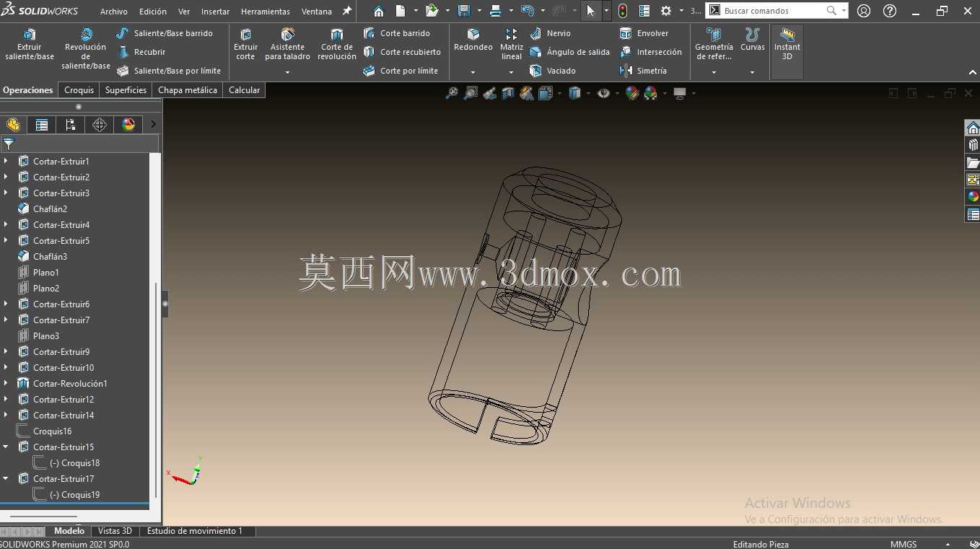Select Plano3 in the feature tree
This screenshot has height=549, width=980.
click(x=46, y=335)
